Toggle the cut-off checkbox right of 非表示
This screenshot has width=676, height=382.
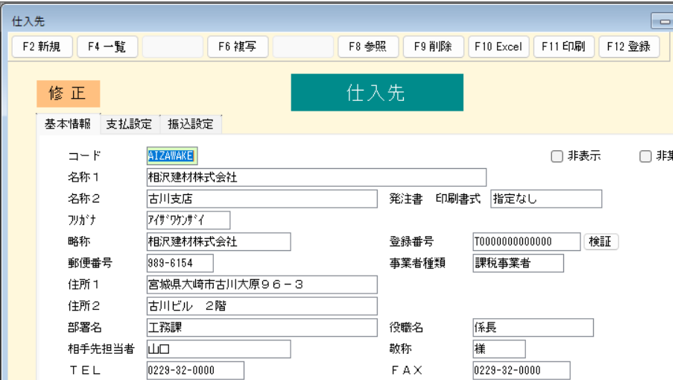point(645,156)
